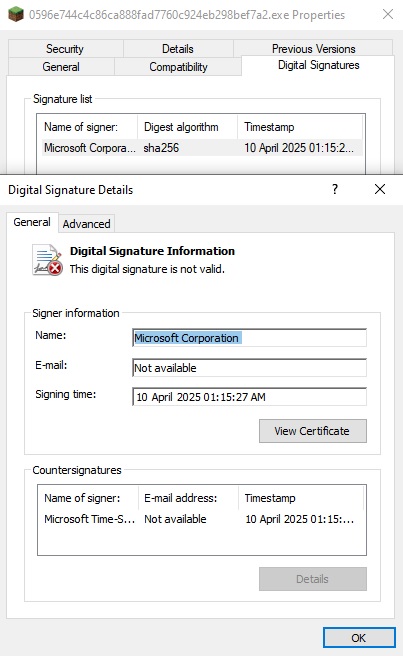Viewport: 403px width, 656px height.
Task: Click the sha256 digest algorithm cell
Action: pos(161,148)
